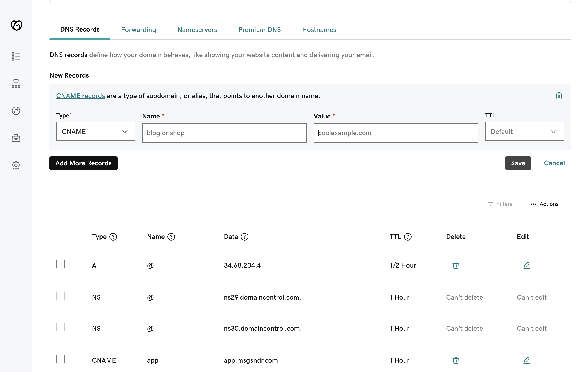
Task: Show help for the TTL column
Action: [x=408, y=237]
